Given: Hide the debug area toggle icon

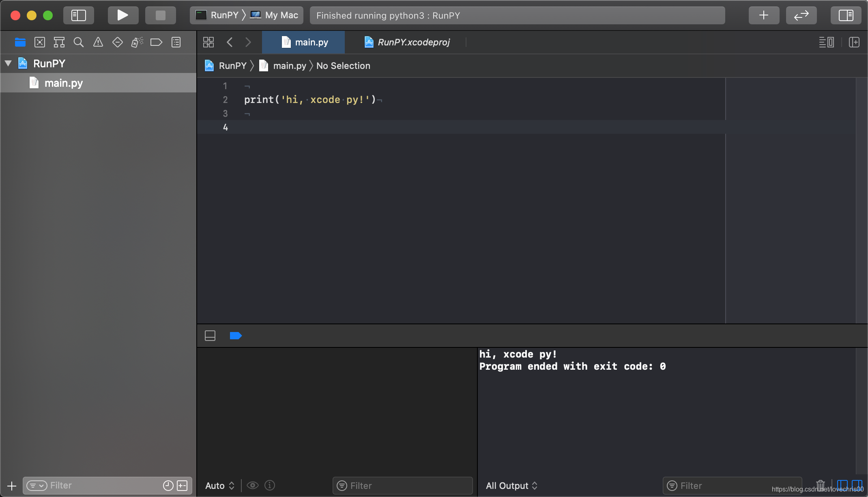Looking at the screenshot, I should [210, 336].
